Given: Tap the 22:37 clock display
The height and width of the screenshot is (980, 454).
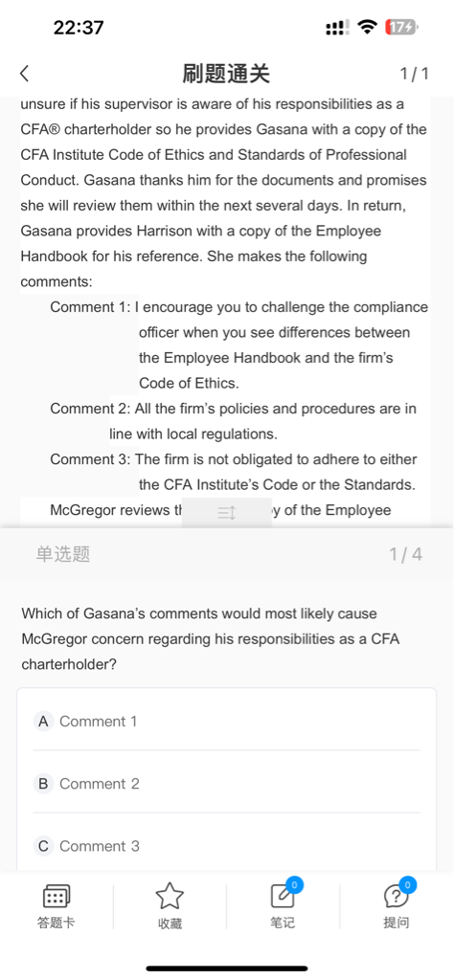Looking at the screenshot, I should point(79,28).
